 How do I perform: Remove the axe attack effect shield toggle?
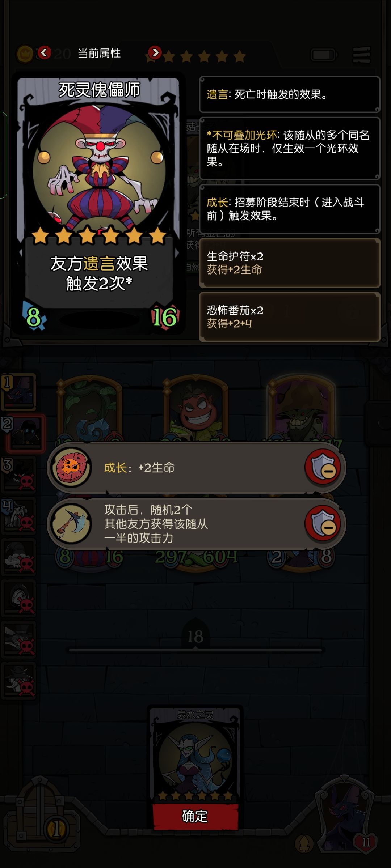(323, 523)
